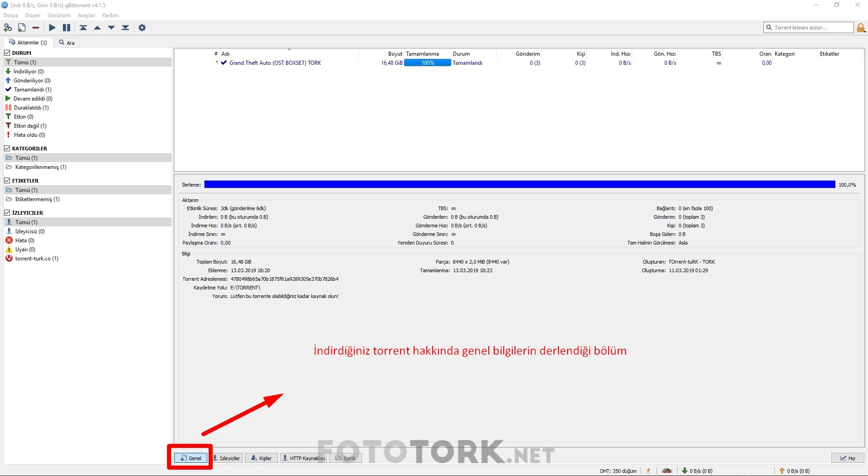Select the Etkin değil (1) filter

[x=88, y=126]
